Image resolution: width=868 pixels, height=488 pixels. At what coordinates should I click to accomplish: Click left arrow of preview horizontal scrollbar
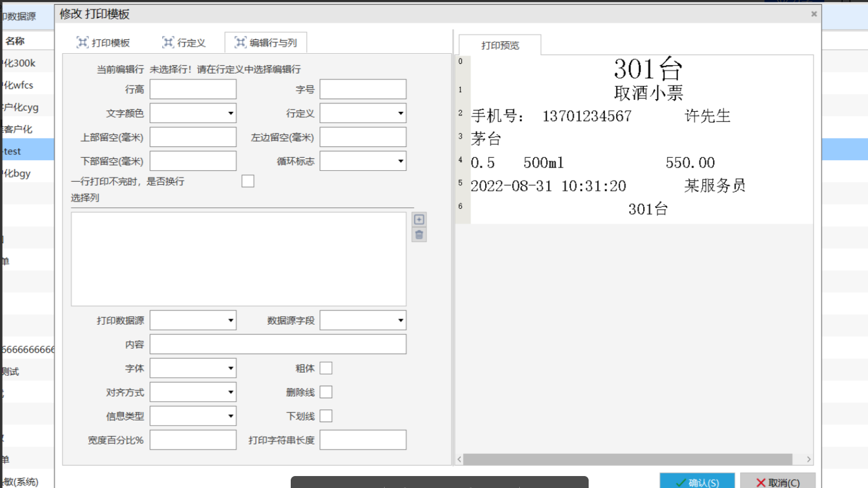click(x=459, y=459)
